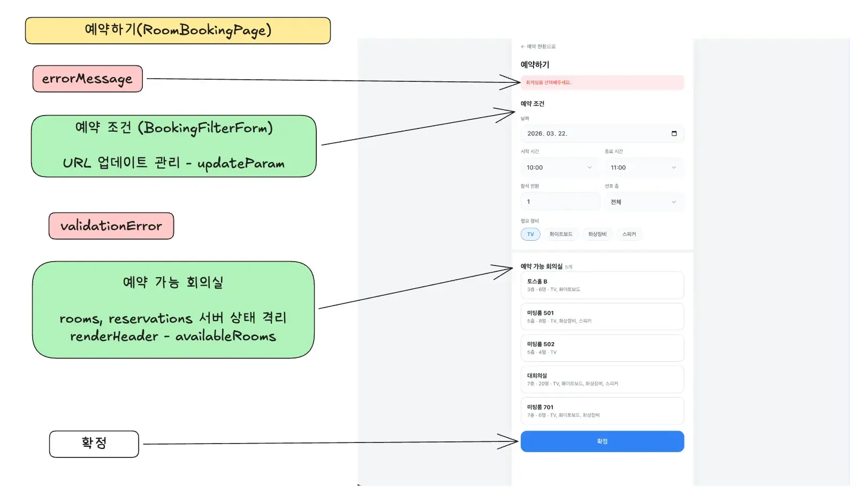
Task: Open the 종료 시간 dropdown showing 11:00
Action: click(x=644, y=167)
